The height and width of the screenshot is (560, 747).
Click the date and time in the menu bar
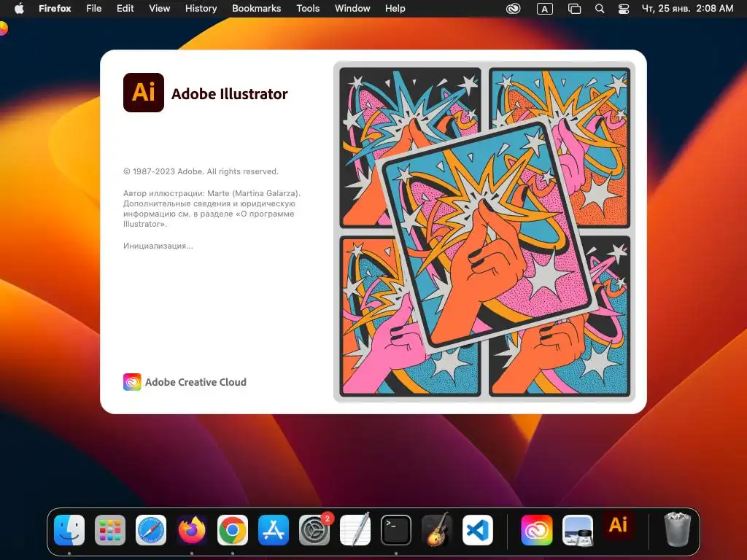pyautogui.click(x=687, y=9)
